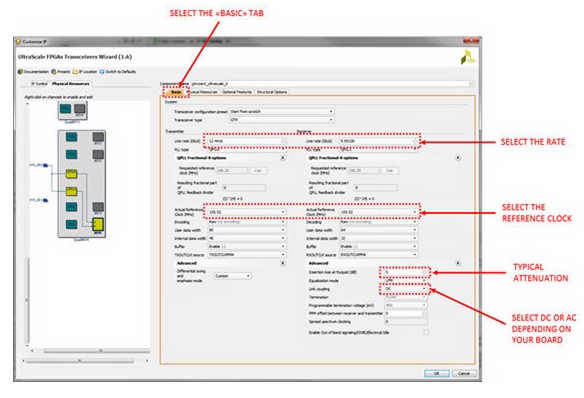Open the Presets toolbar item
The image size is (584, 398).
click(61, 71)
